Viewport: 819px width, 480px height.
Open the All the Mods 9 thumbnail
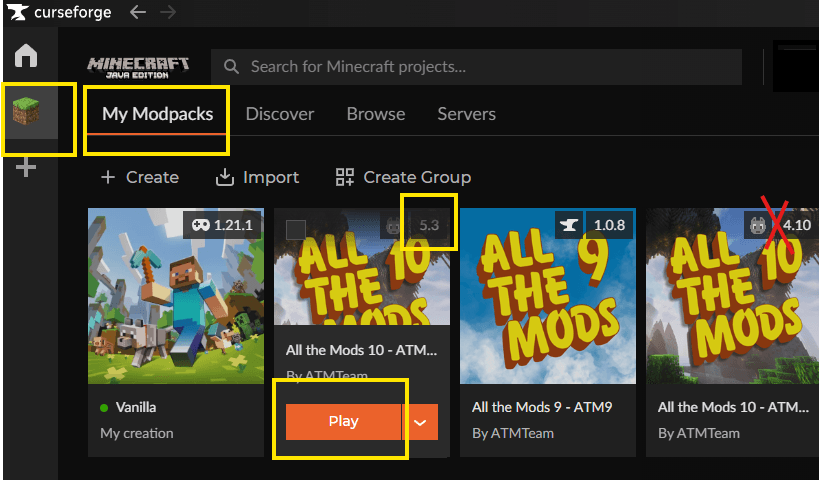coord(548,296)
